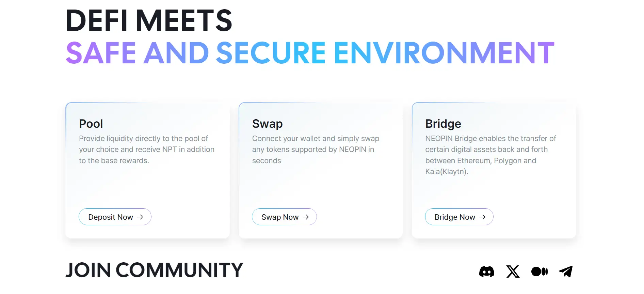Click the Swap wallet description text
The image size is (644, 294).
(x=316, y=150)
